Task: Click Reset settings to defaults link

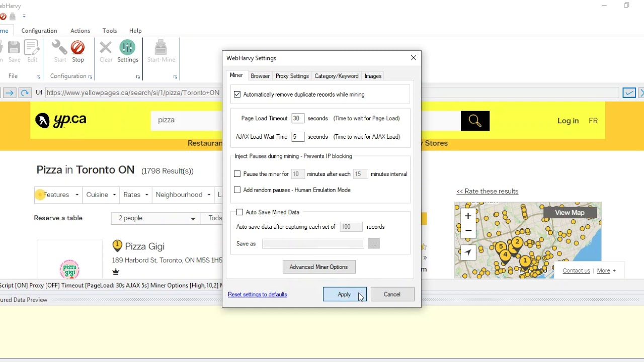Action: (x=258, y=295)
